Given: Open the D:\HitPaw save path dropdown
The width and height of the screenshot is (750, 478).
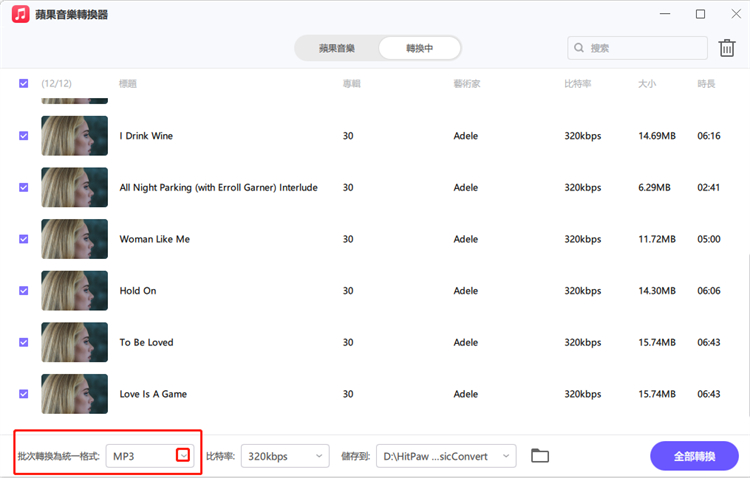Looking at the screenshot, I should point(446,456).
